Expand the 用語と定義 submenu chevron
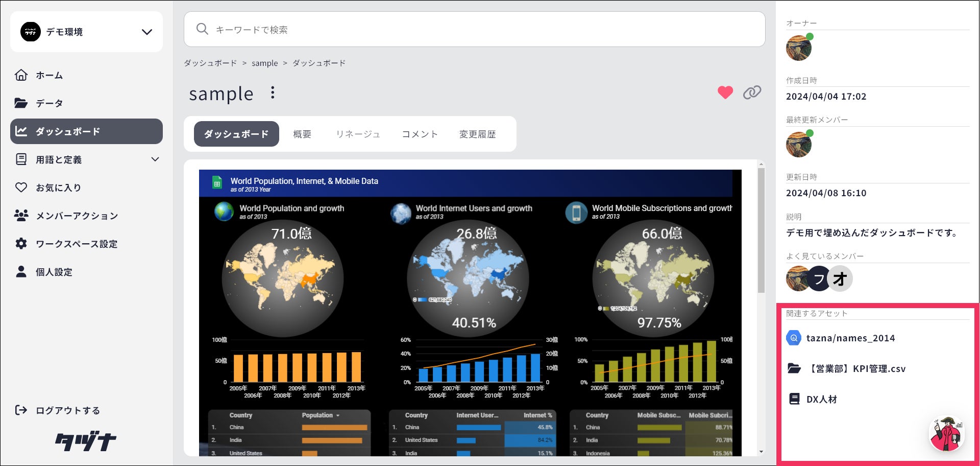Screen dimensions: 980x466 click(155, 159)
